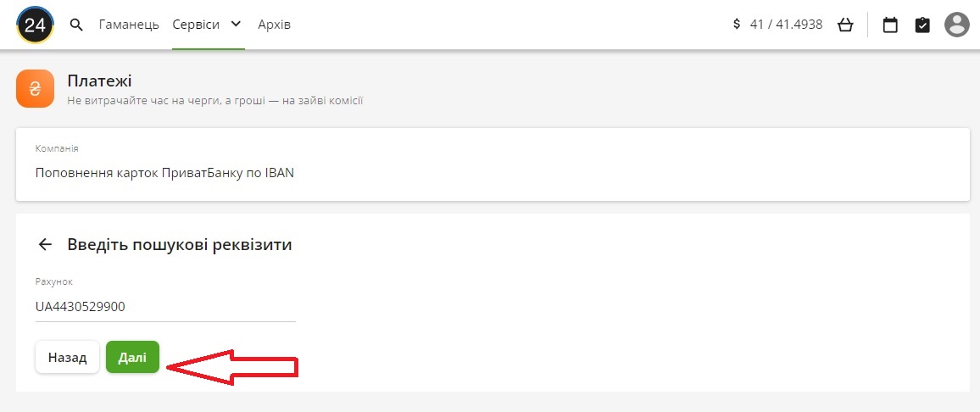Open the clipboard checkmark tasks icon

point(922,25)
